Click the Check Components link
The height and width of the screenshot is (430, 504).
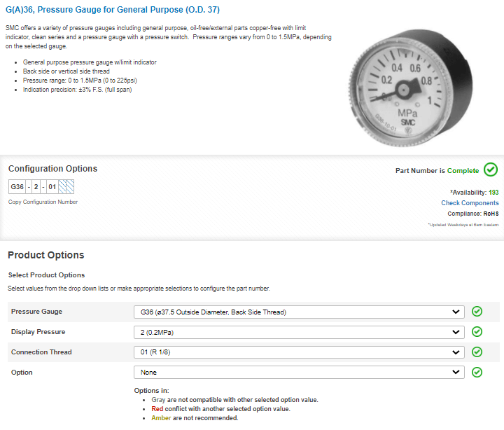pos(470,203)
